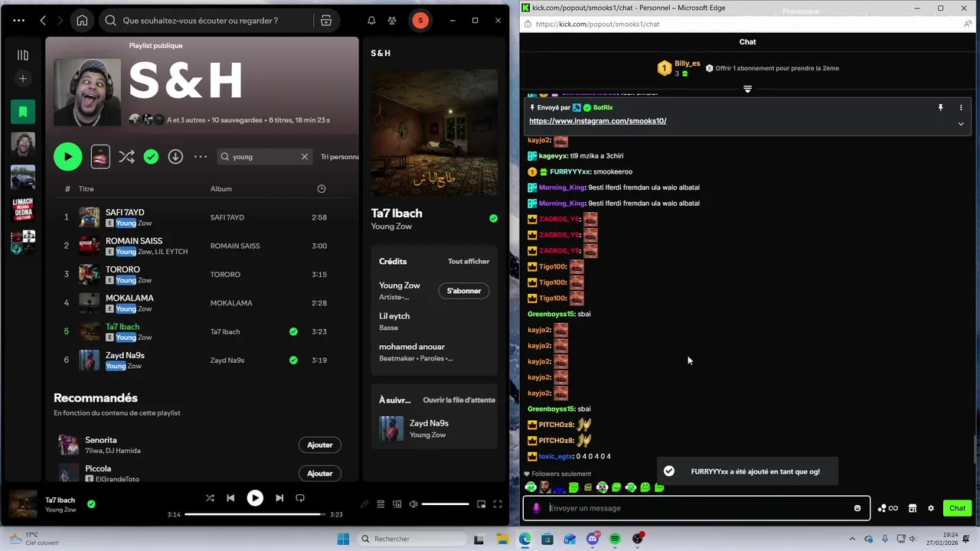980x551 pixels.
Task: Sort by duration clock column header
Action: coord(322,189)
